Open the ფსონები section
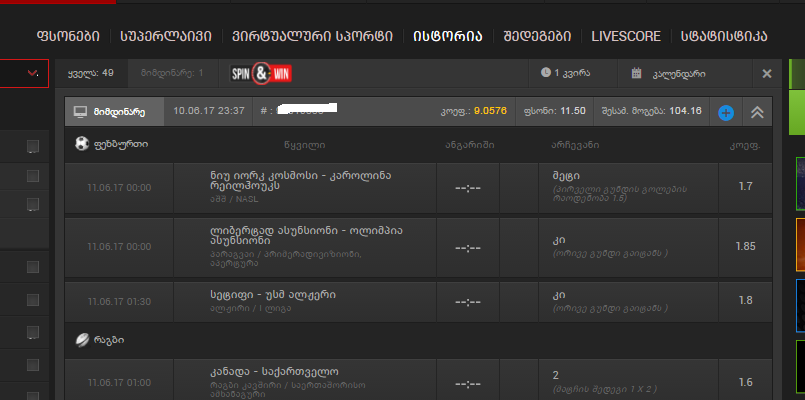 tap(68, 36)
